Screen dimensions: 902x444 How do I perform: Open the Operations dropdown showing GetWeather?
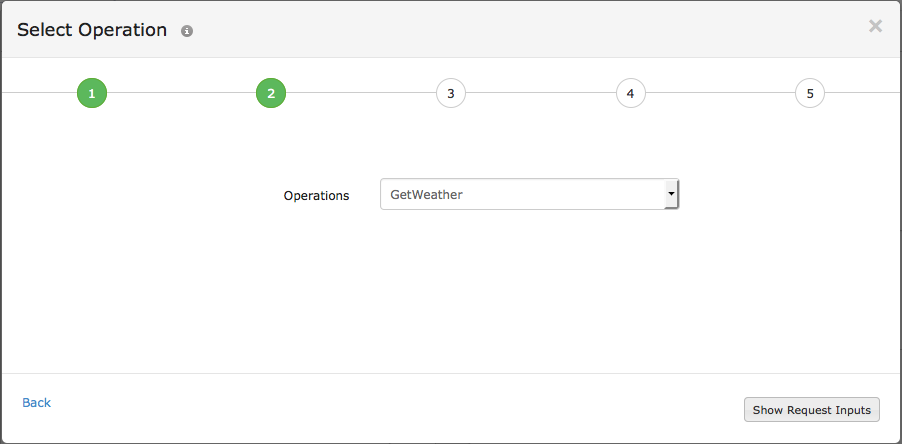coord(529,194)
